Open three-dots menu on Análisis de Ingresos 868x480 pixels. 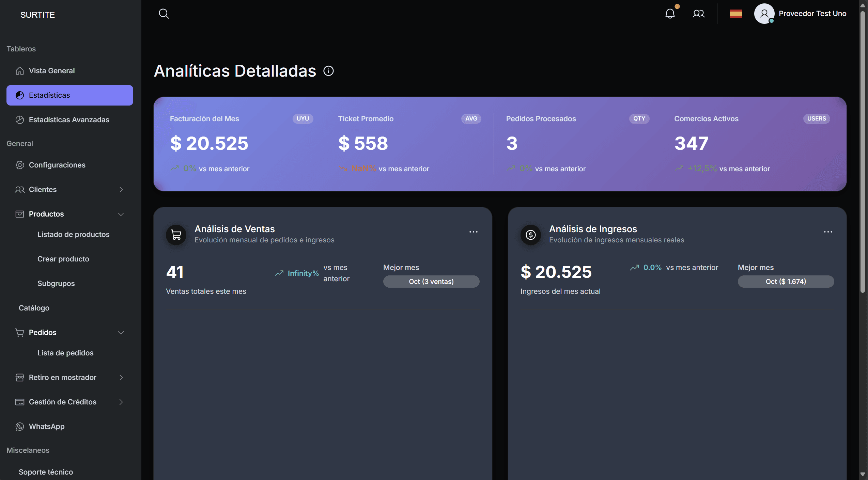[828, 232]
